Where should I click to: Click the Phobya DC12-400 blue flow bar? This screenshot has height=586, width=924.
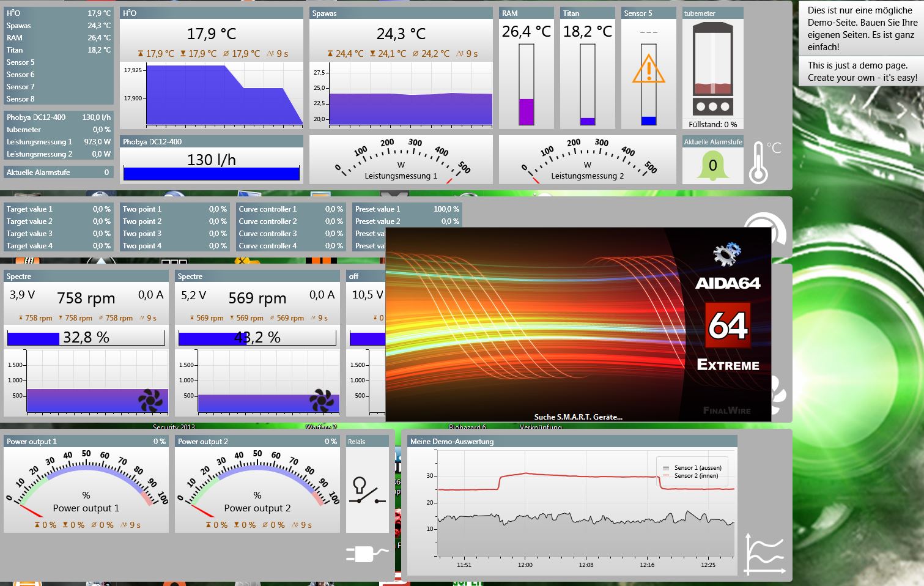(212, 174)
